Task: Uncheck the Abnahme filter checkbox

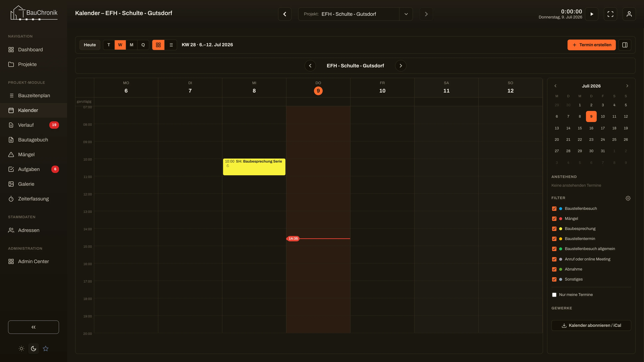Action: pos(554,269)
